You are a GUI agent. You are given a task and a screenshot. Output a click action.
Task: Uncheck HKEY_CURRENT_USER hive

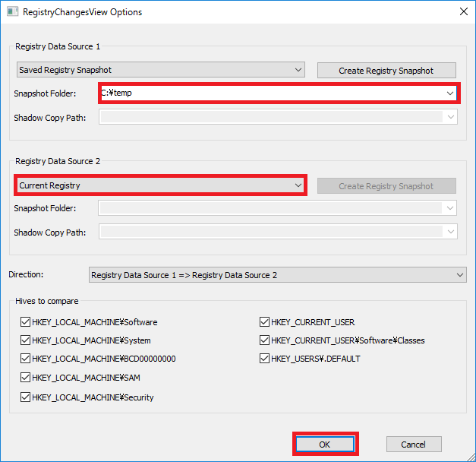[x=264, y=322]
